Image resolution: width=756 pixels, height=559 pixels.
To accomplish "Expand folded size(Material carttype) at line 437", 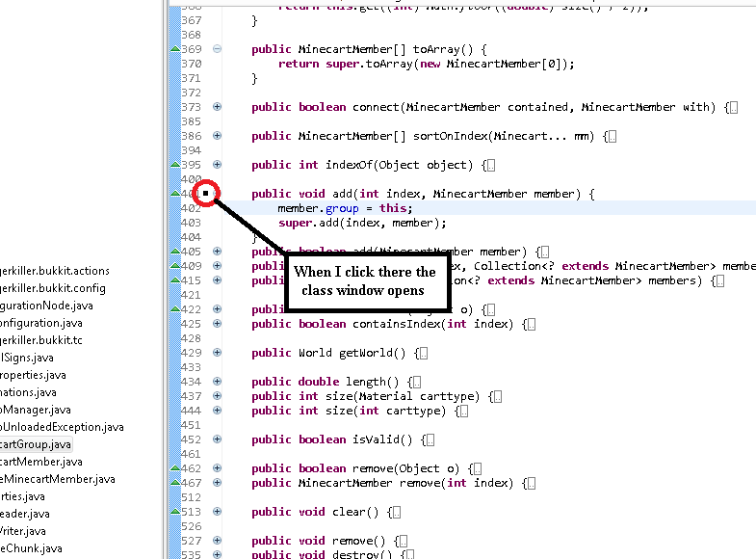I will [x=217, y=396].
